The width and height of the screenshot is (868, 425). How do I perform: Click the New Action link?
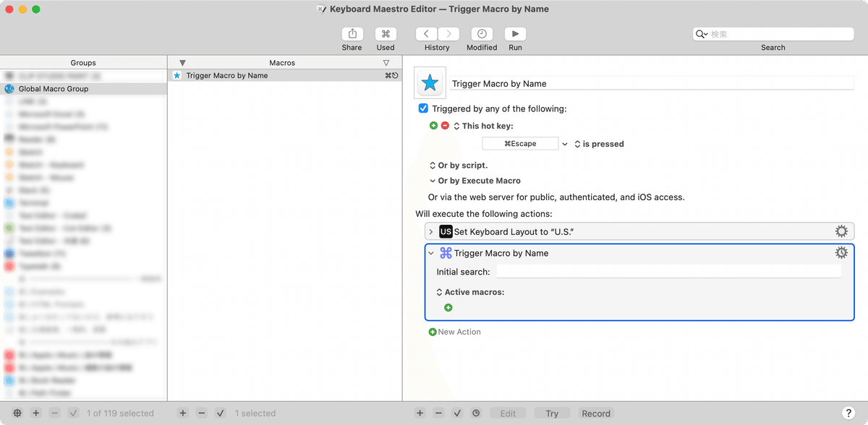pos(454,332)
